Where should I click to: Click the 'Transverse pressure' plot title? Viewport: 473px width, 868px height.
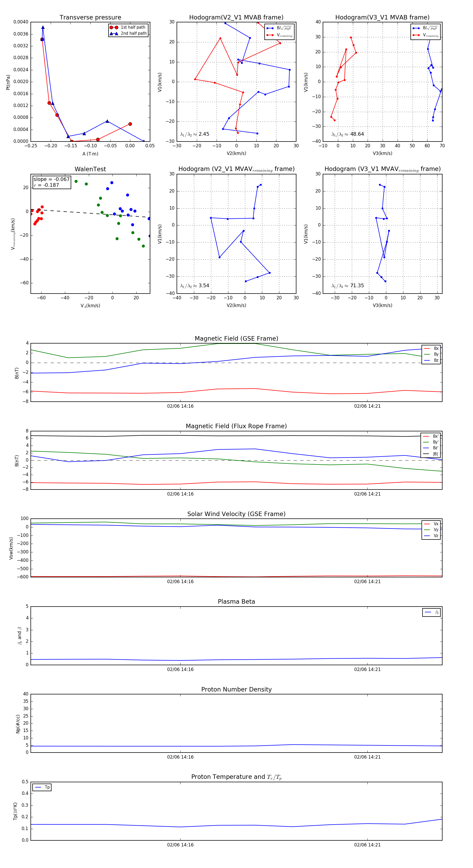coord(90,18)
